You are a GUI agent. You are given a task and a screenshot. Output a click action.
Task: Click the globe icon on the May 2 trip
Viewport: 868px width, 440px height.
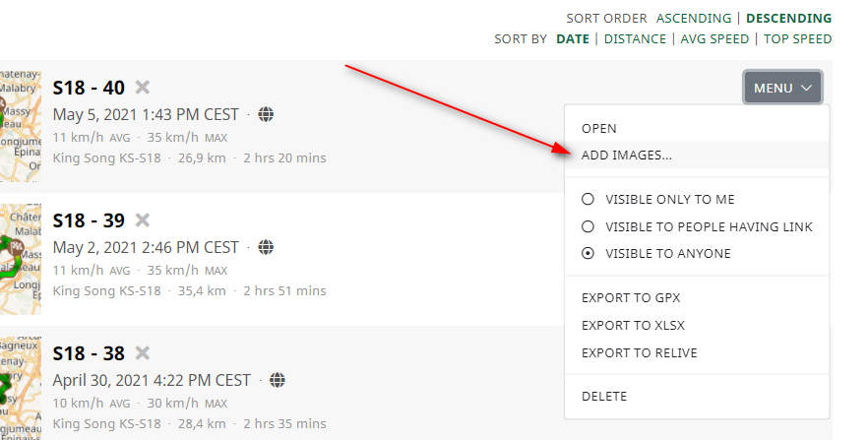[266, 247]
